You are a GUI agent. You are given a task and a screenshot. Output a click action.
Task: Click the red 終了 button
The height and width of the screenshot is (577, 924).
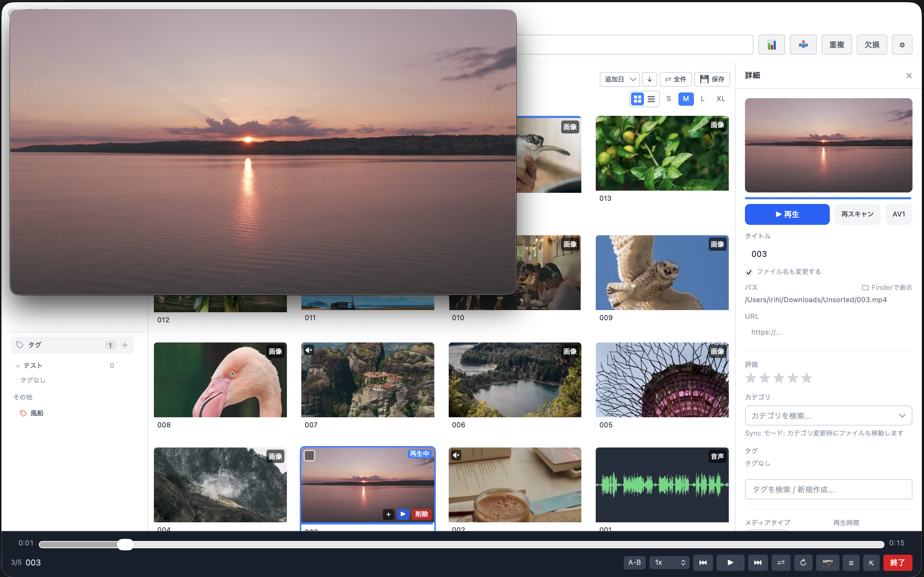tap(897, 562)
